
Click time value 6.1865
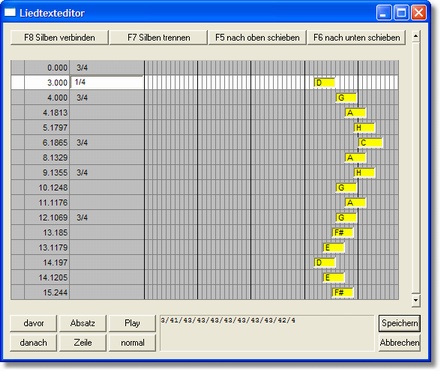(x=55, y=143)
